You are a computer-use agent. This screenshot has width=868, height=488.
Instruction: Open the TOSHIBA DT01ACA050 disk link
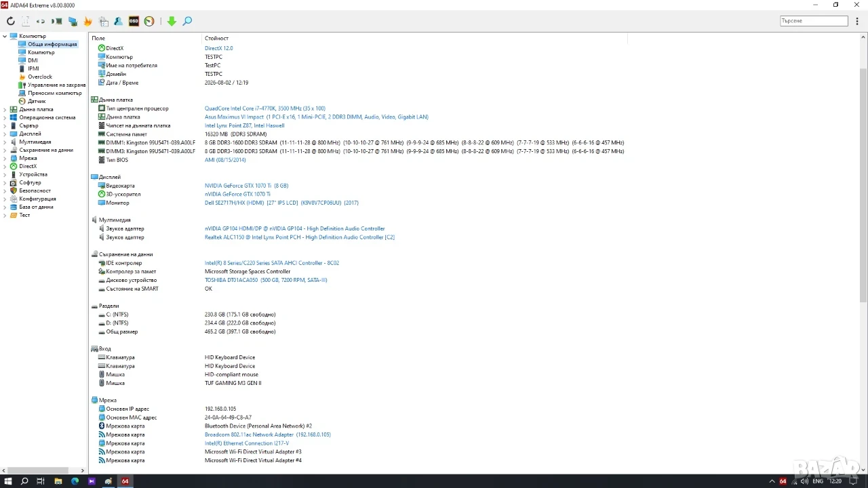pyautogui.click(x=266, y=280)
